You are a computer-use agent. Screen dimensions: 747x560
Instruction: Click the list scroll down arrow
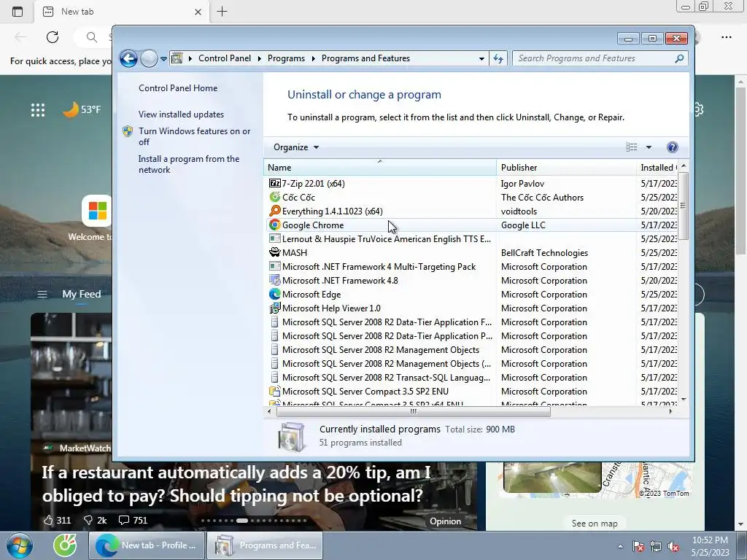(683, 400)
